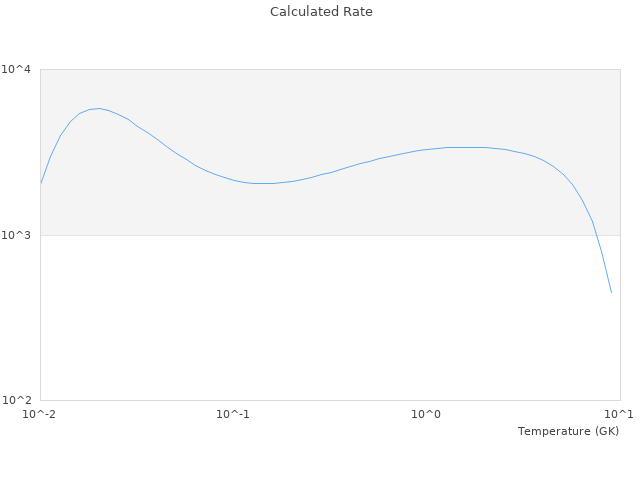Click the 10^2 y-axis tick label

[x=17, y=401]
